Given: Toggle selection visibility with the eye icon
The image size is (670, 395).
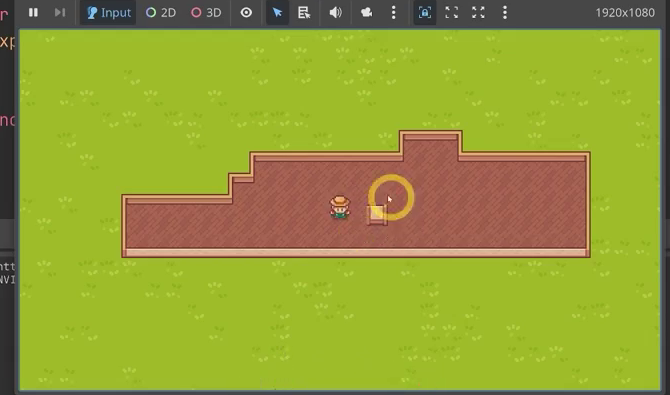Looking at the screenshot, I should (x=246, y=12).
